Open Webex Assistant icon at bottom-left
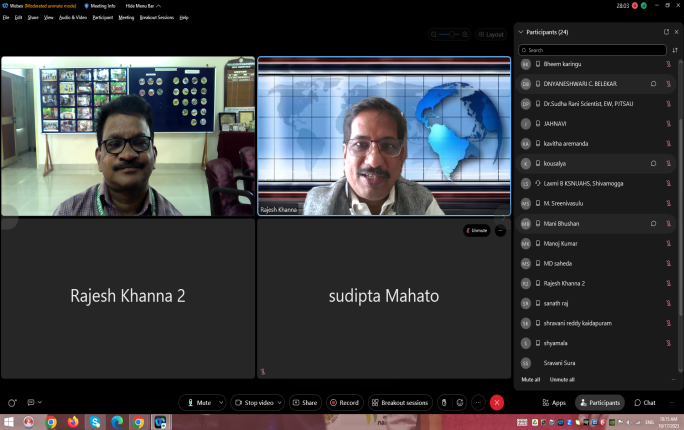The width and height of the screenshot is (684, 430). click(x=12, y=403)
